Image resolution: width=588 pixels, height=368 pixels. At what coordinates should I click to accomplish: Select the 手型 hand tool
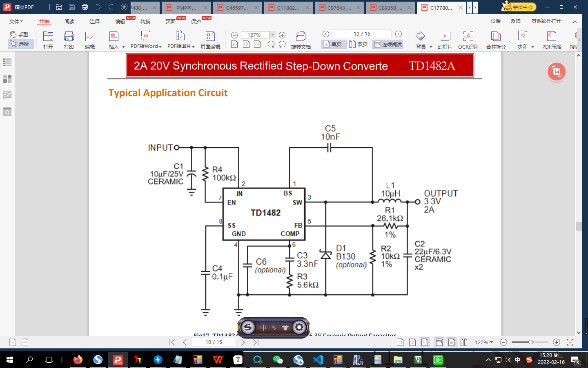(x=20, y=34)
